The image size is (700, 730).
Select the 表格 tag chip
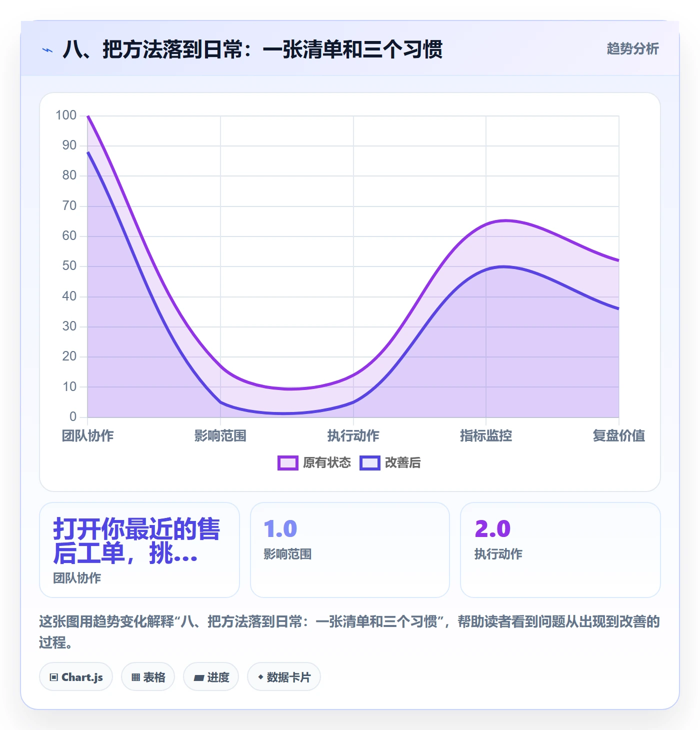[x=148, y=677]
